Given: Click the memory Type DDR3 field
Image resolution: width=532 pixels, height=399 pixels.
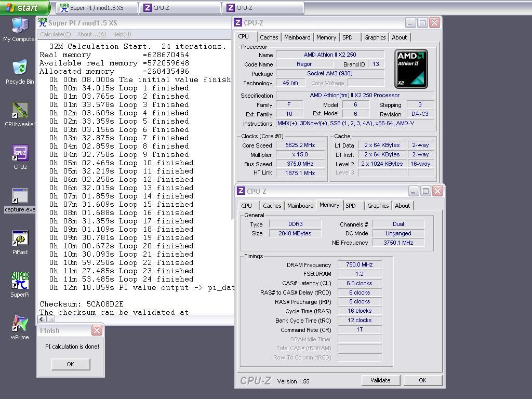Looking at the screenshot, I should click(295, 224).
